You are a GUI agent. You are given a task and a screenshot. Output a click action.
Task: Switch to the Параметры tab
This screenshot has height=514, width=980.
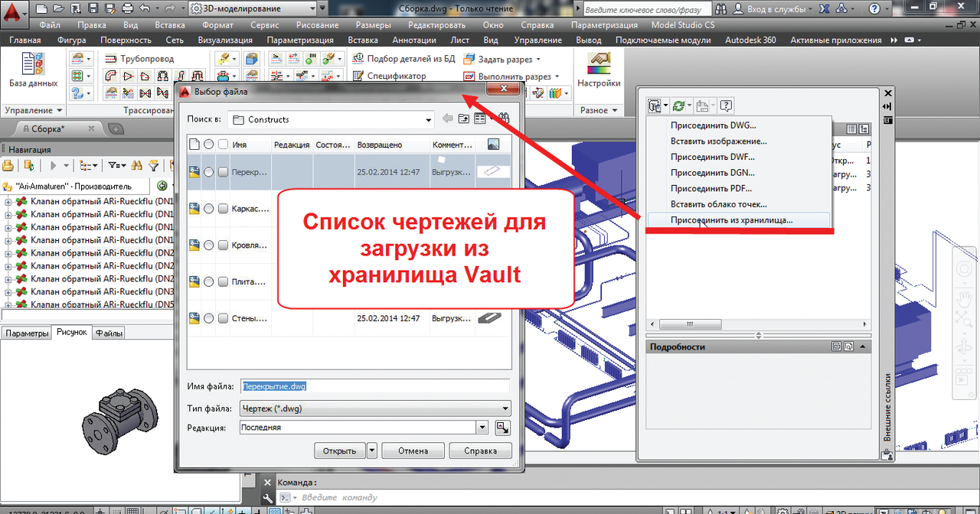tap(25, 333)
